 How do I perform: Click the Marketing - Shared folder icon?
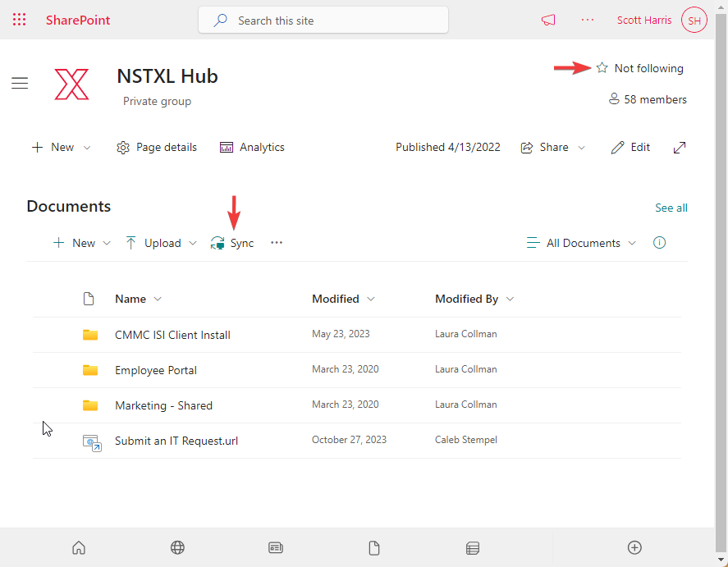[x=90, y=405]
